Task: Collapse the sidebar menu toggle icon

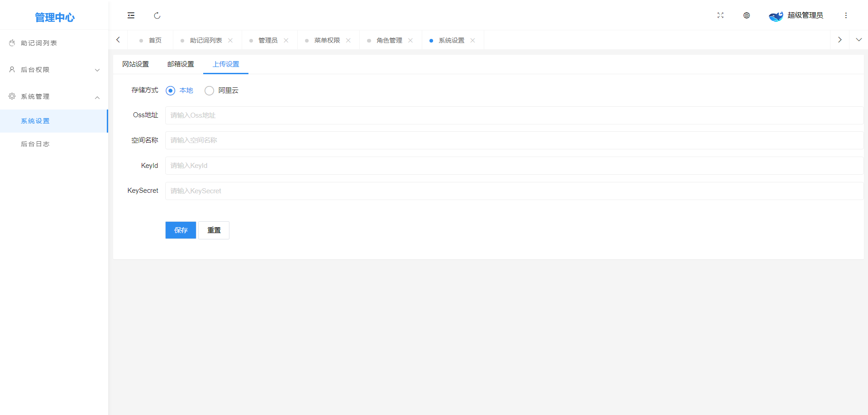Action: point(131,15)
